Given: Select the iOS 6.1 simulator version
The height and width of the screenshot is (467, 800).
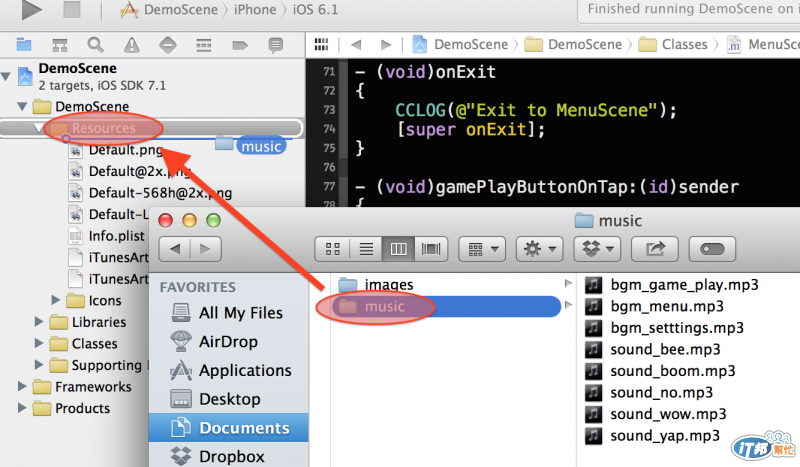Looking at the screenshot, I should coord(315,10).
